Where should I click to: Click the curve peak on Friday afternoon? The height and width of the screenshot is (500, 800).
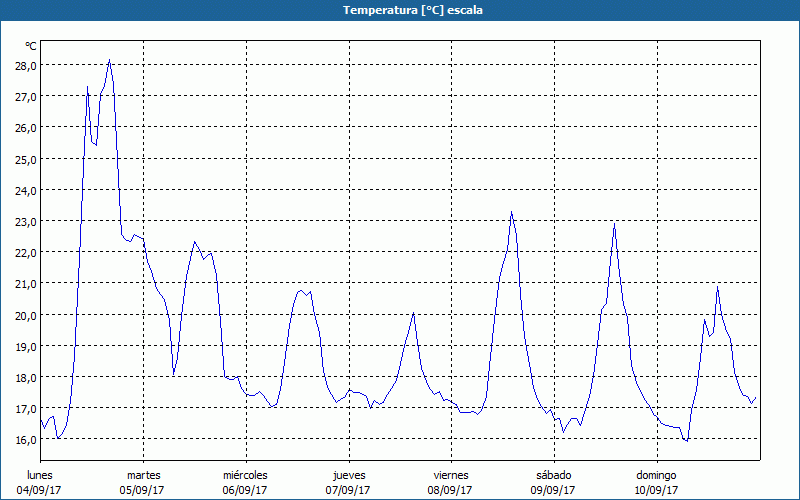point(511,211)
